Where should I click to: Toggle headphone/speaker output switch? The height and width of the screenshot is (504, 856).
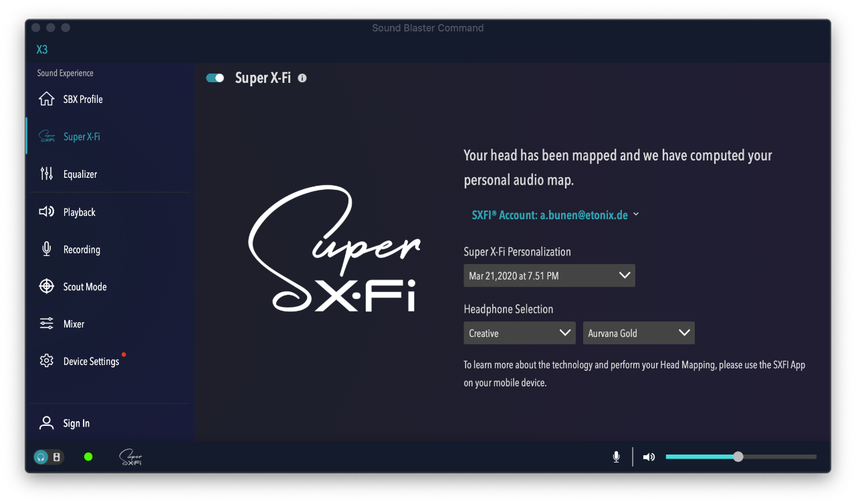pos(49,457)
